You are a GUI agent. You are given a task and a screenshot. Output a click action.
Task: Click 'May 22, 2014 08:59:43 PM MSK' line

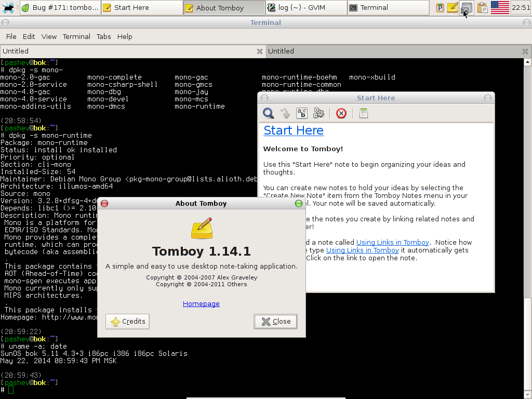coord(58,361)
